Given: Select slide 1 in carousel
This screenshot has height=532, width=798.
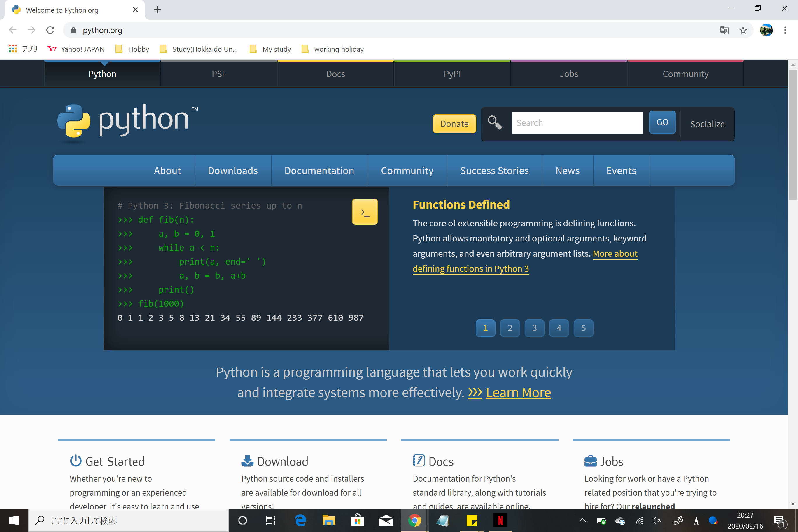Looking at the screenshot, I should tap(485, 328).
